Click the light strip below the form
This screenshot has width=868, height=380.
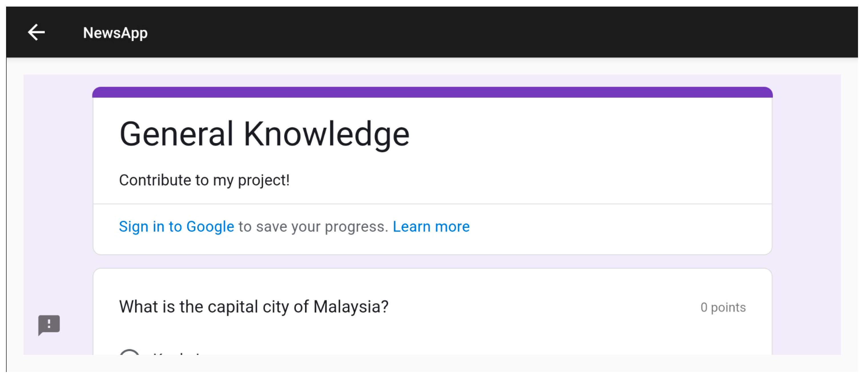coord(432,363)
